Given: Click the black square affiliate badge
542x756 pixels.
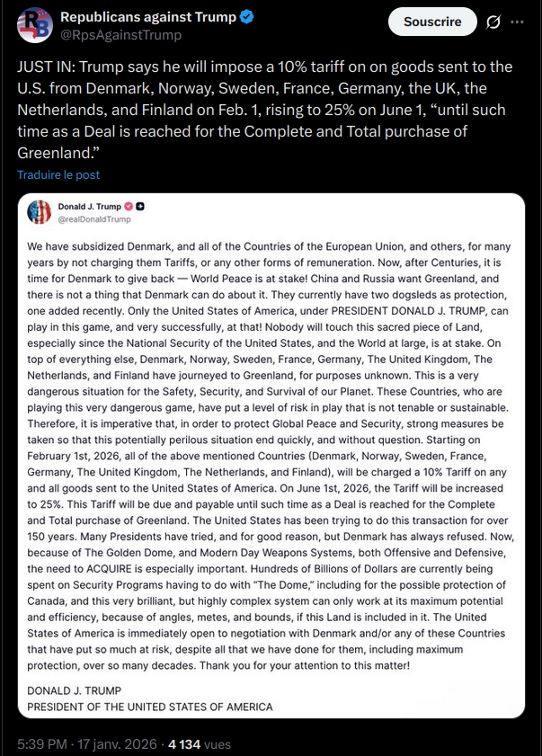Looking at the screenshot, I should (x=140, y=207).
